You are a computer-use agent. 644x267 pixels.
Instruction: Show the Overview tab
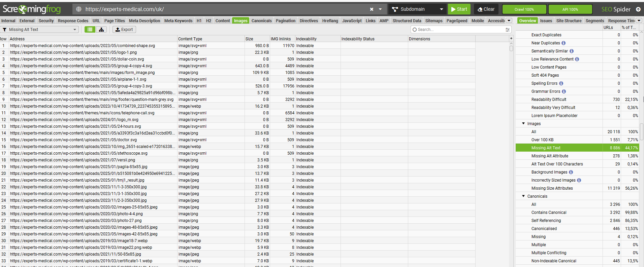click(x=527, y=21)
